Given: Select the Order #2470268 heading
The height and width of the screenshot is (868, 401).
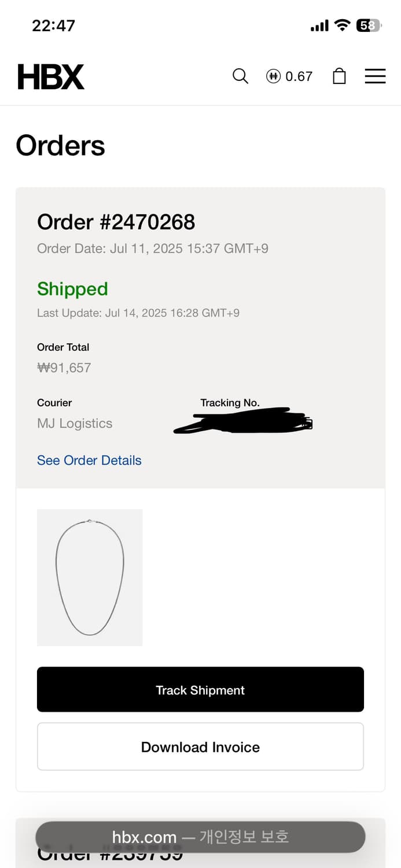Looking at the screenshot, I should [116, 222].
